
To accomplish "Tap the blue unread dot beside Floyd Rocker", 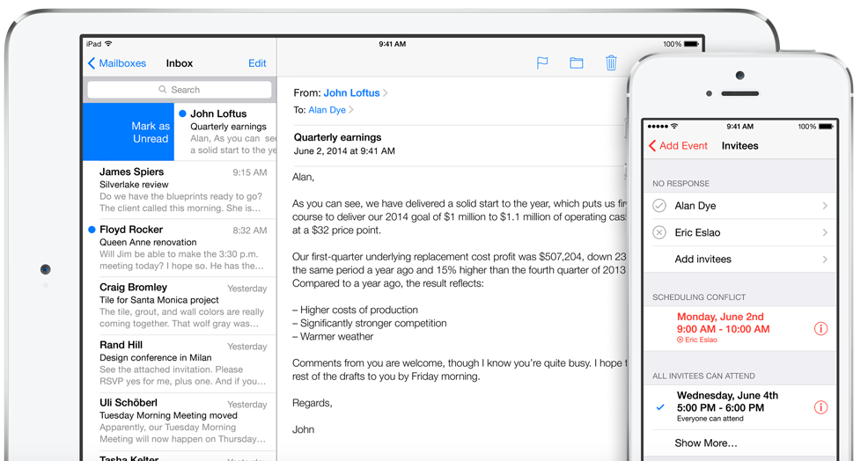I will 92,229.
